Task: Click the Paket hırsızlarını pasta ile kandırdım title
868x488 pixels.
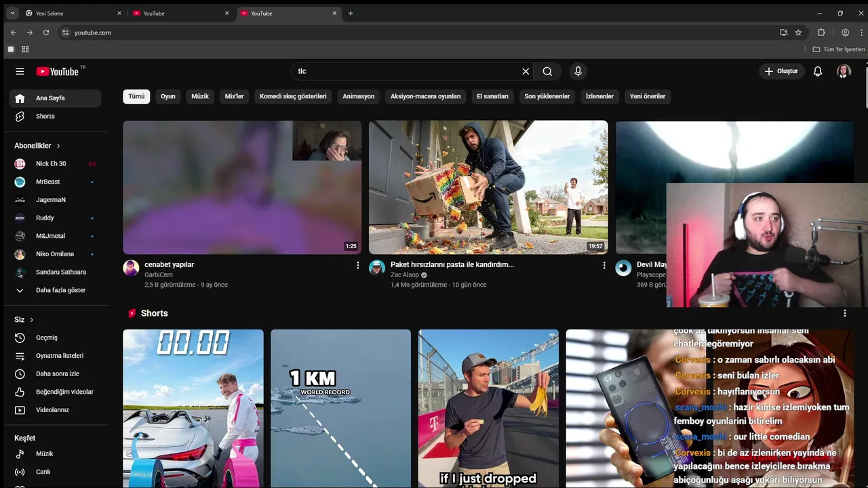Action: coord(452,265)
